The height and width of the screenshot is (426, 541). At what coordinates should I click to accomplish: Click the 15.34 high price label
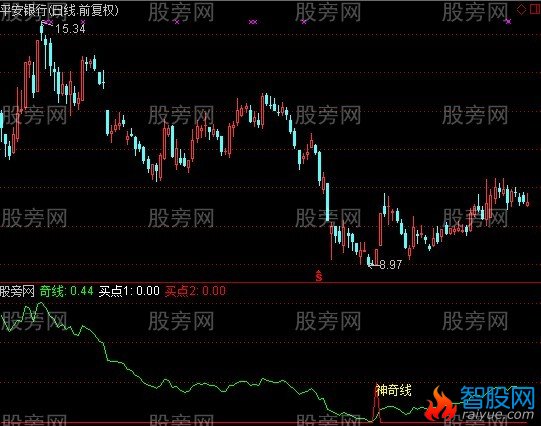pyautogui.click(x=70, y=29)
